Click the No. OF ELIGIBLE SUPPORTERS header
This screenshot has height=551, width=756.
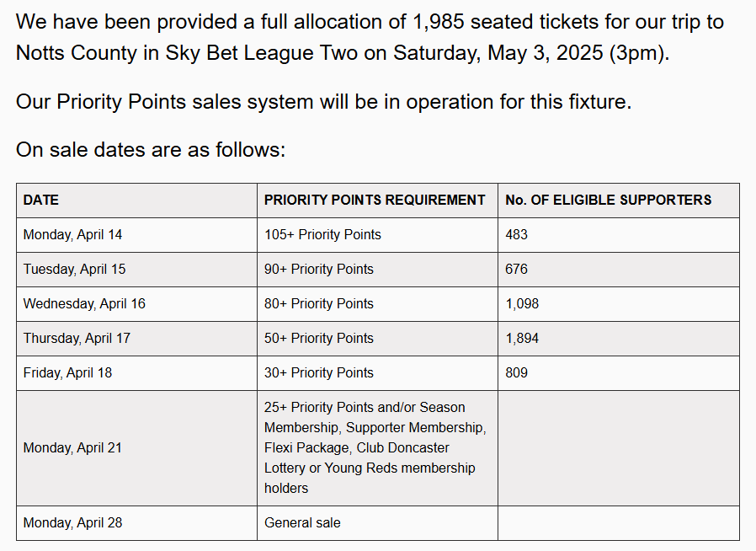pyautogui.click(x=619, y=201)
